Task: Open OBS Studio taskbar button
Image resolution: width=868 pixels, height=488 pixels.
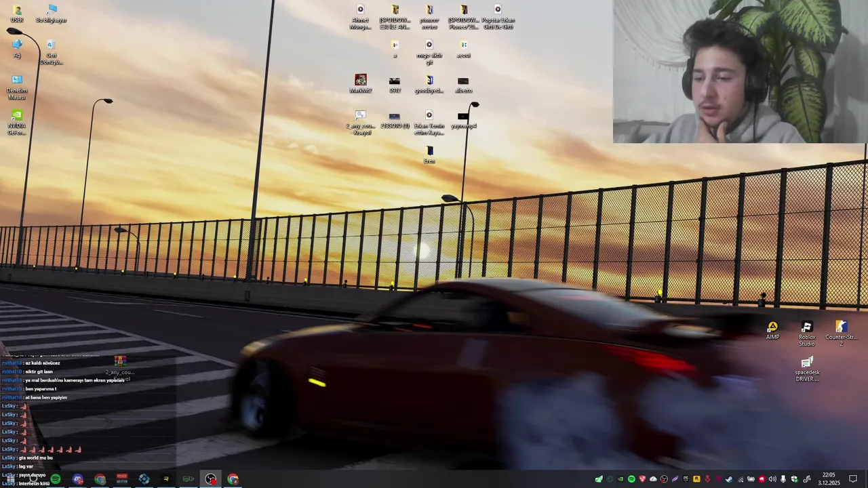Action: pos(210,479)
